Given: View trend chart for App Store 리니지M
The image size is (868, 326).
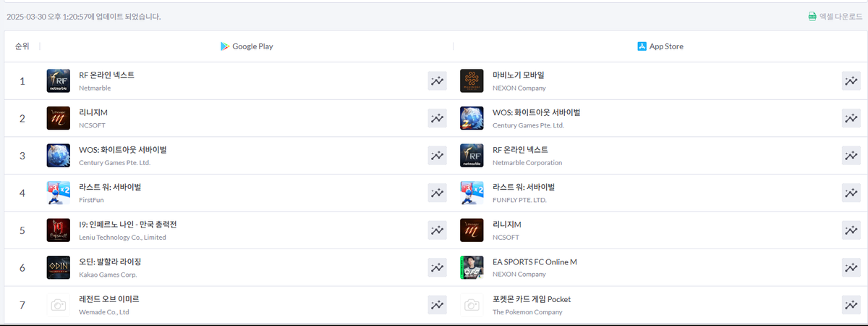Looking at the screenshot, I should pyautogui.click(x=851, y=230).
